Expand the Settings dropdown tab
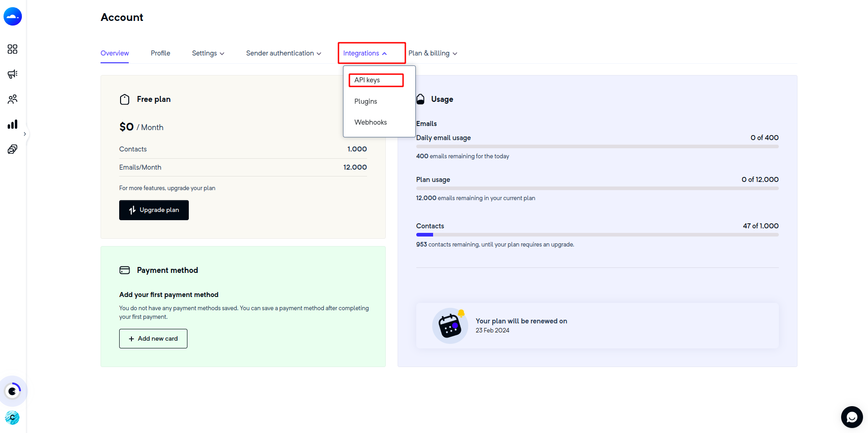 pyautogui.click(x=208, y=53)
